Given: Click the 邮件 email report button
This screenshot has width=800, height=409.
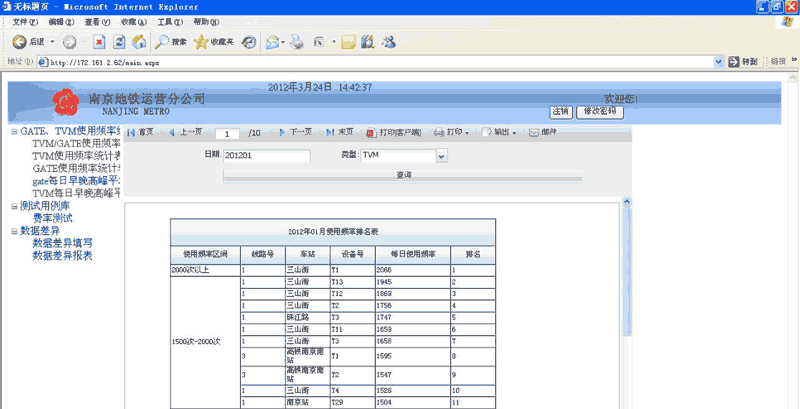Looking at the screenshot, I should [x=542, y=133].
